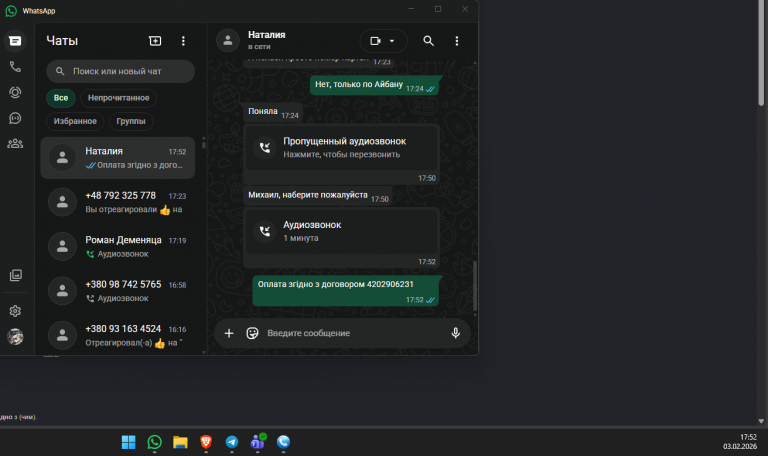Viewport: 768px width, 456px height.
Task: Focus the Поиск или новый чат search field
Action: [120, 72]
